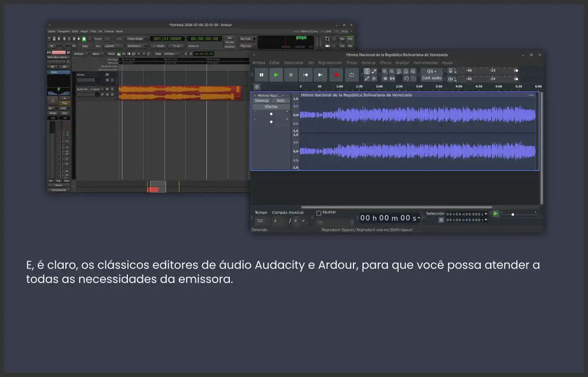Open the time signature denominator dropdown
588x377 pixels.
coord(300,221)
